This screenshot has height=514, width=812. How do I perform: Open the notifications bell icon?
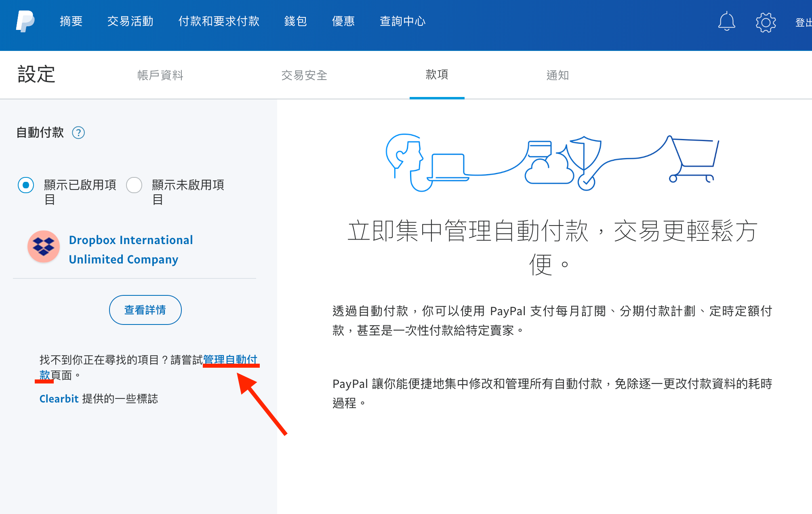(726, 21)
